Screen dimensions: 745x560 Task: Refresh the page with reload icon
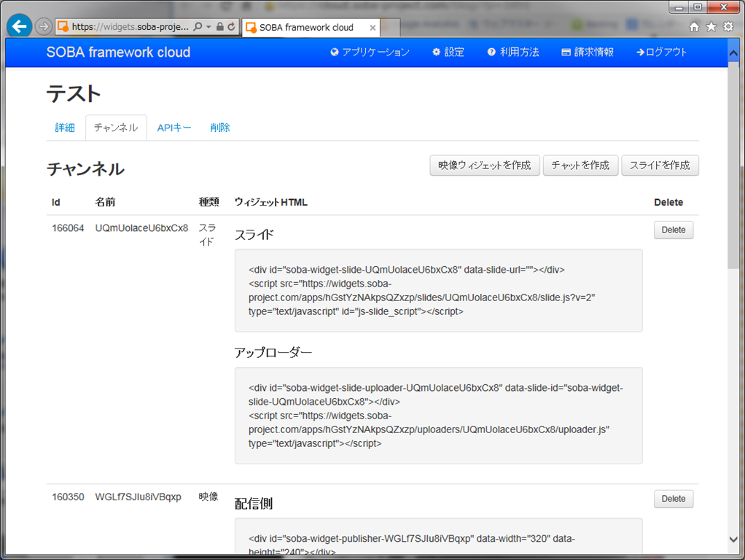tap(231, 27)
